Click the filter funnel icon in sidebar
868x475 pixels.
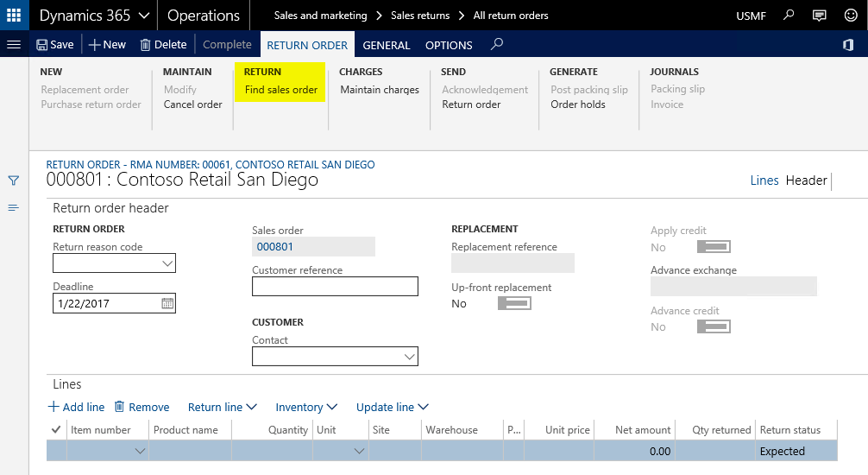coord(14,180)
